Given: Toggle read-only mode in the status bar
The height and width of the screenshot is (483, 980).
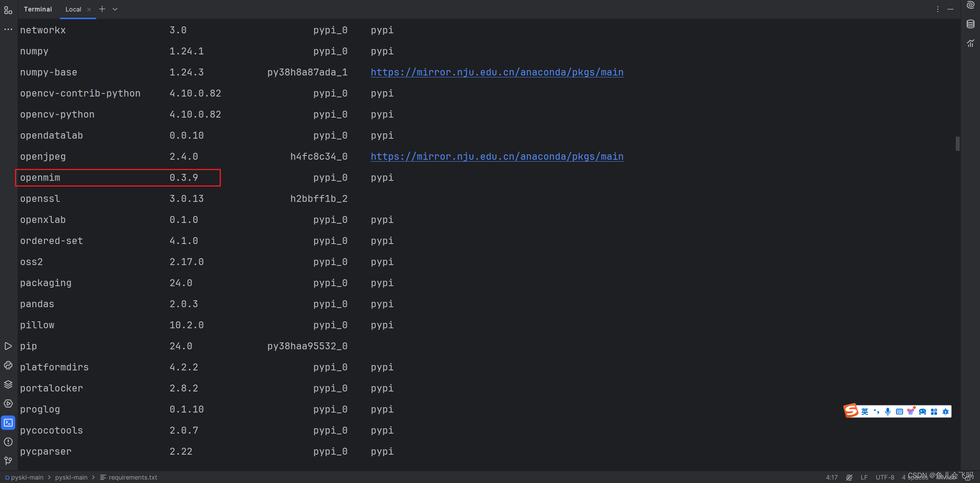Looking at the screenshot, I should click(x=849, y=477).
